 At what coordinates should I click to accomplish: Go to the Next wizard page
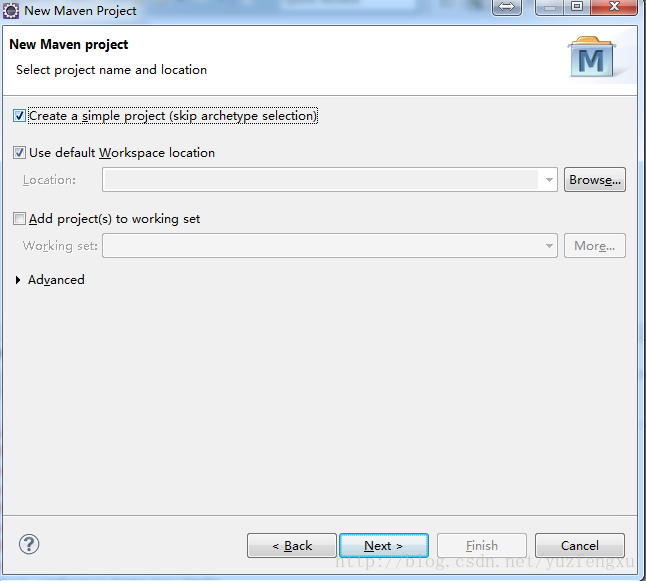[384, 546]
